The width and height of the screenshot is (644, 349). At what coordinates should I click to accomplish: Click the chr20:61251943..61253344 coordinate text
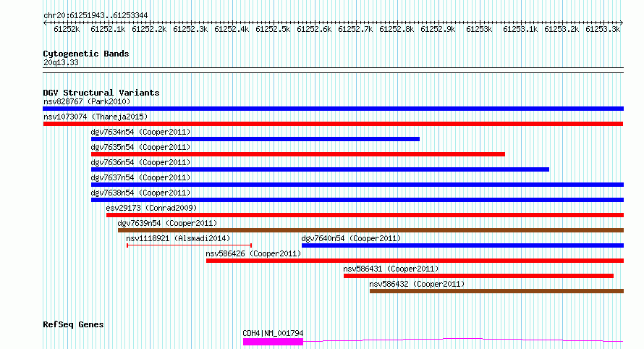(x=96, y=16)
